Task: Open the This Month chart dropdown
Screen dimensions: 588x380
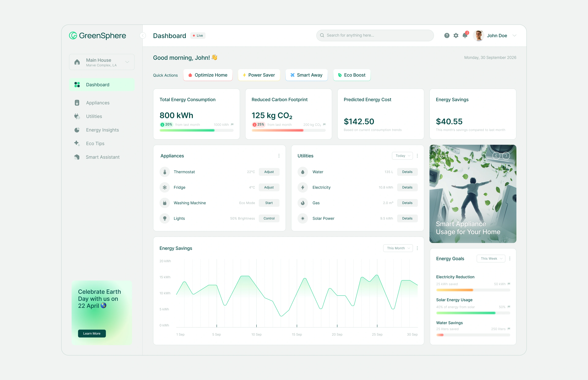Action: 398,248
